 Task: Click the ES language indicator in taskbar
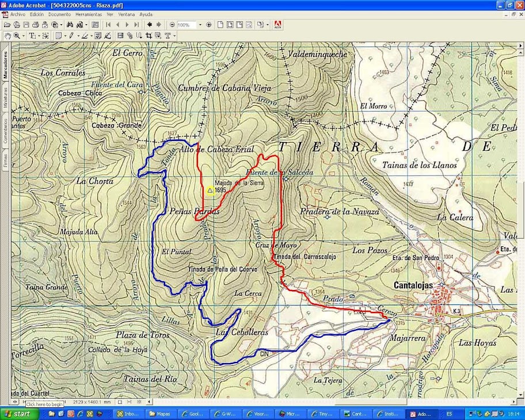point(450,414)
